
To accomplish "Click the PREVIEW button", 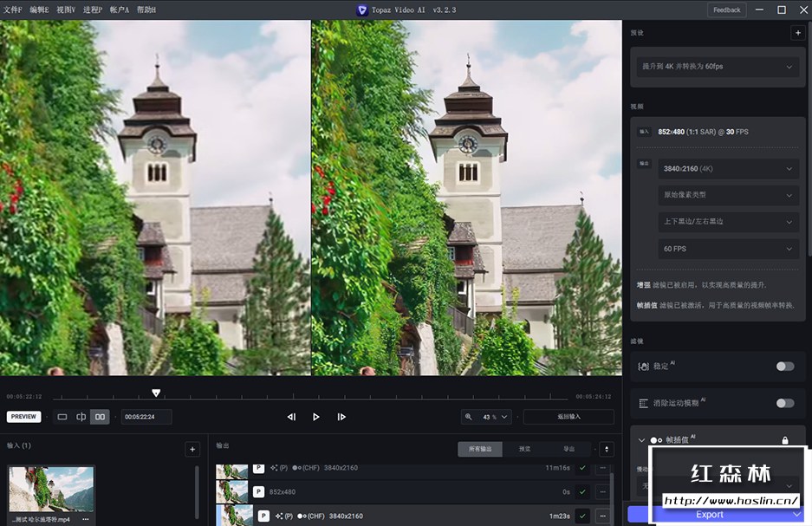I will click(x=24, y=417).
